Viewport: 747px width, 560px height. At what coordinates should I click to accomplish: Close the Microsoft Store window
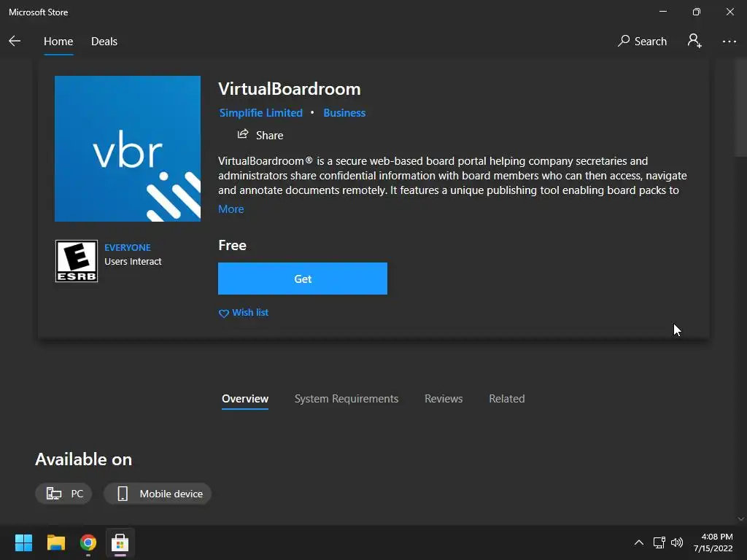[729, 12]
